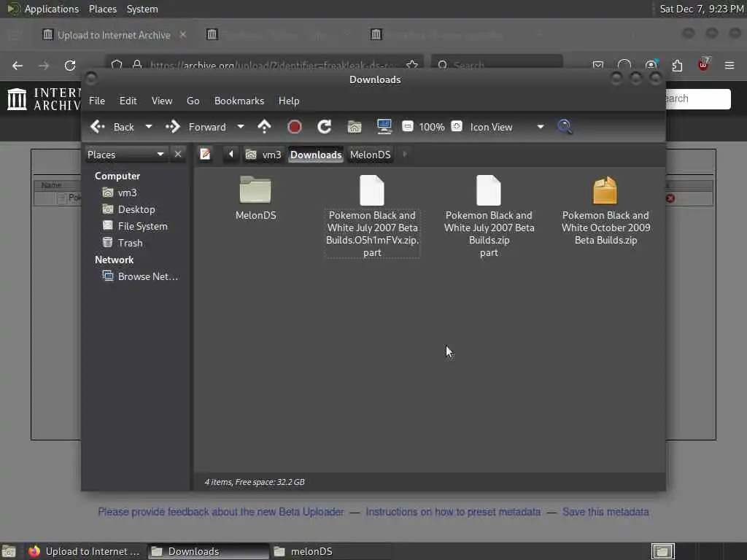The width and height of the screenshot is (747, 560).
Task: Click the path bar right scroll arrow
Action: [x=405, y=155]
